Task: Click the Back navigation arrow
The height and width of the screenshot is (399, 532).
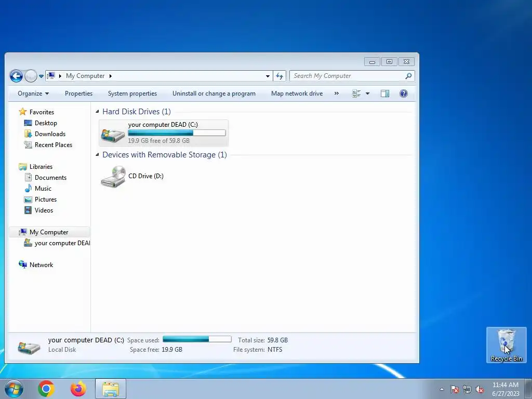Action: click(x=16, y=76)
